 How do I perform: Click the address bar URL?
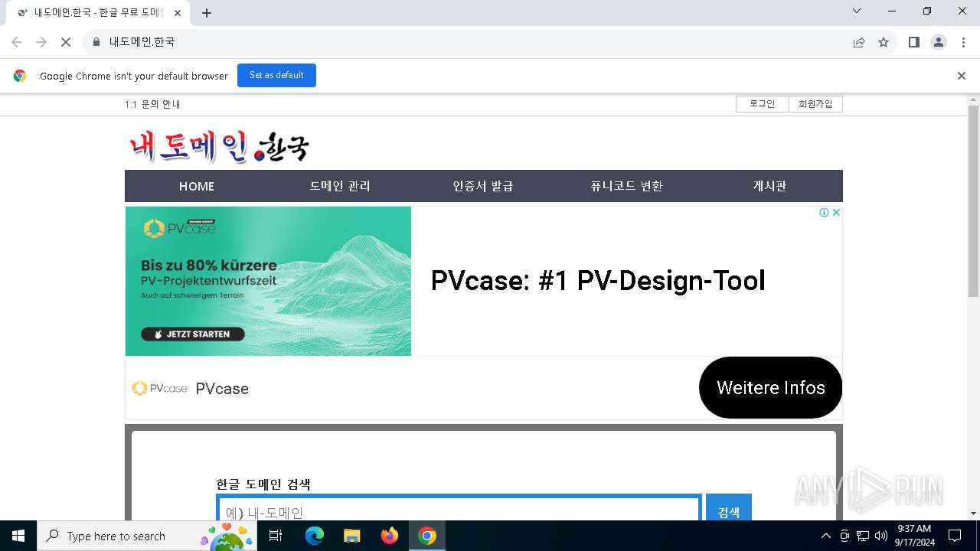point(142,42)
